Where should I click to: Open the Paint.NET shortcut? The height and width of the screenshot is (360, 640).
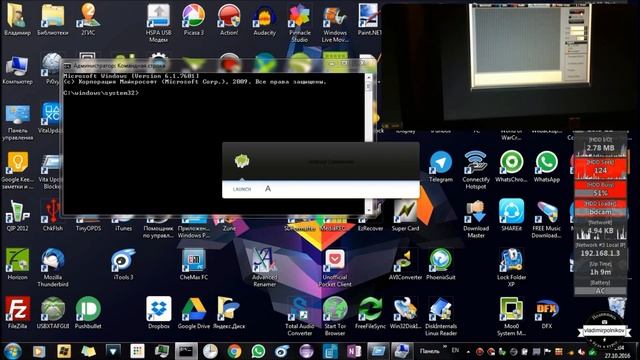coord(369,19)
